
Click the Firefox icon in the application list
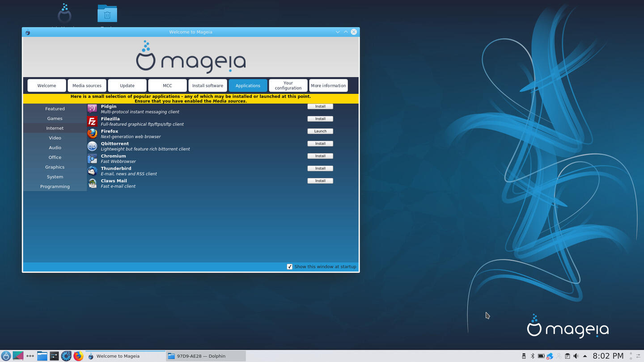[92, 134]
